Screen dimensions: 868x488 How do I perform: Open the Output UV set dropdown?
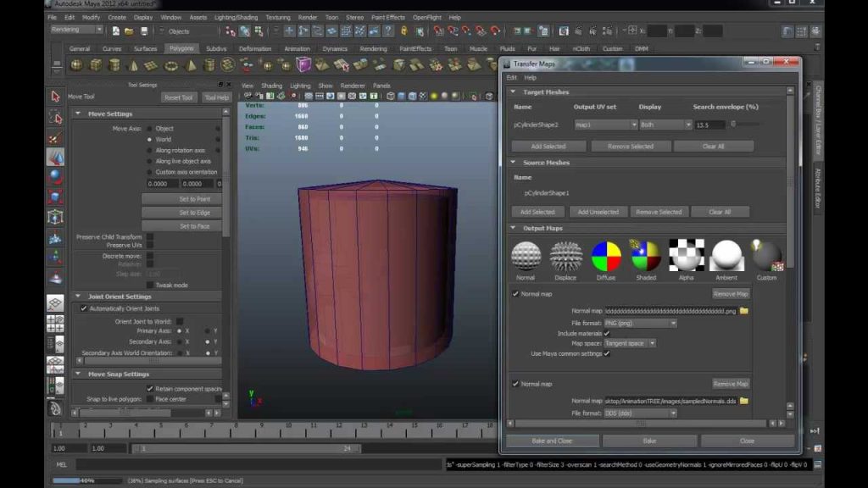point(605,125)
